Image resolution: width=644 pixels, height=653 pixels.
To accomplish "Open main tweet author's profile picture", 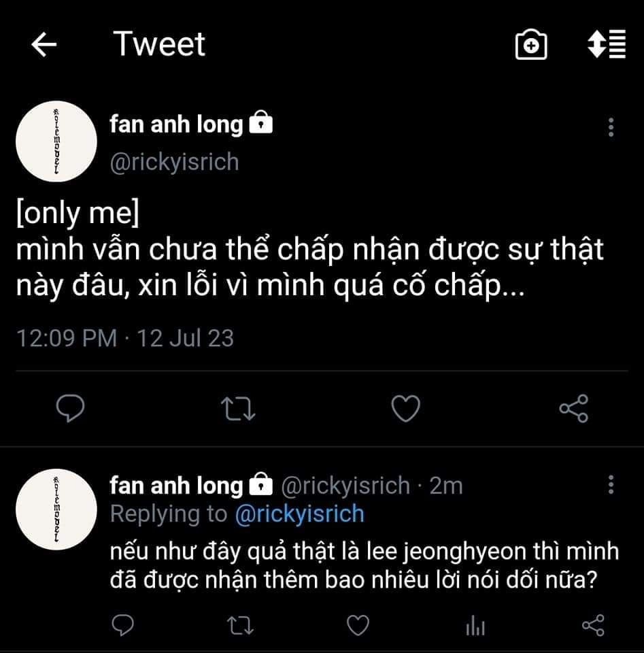I will click(56, 142).
